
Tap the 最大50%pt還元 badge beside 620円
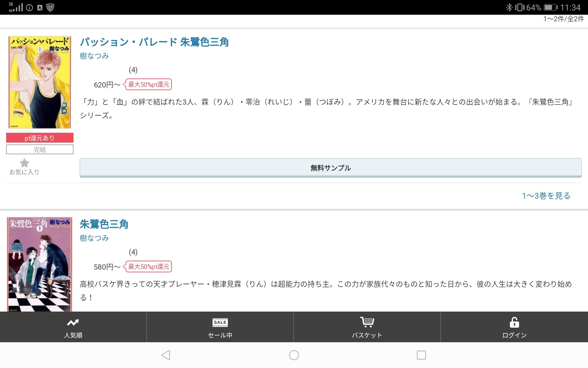point(148,85)
